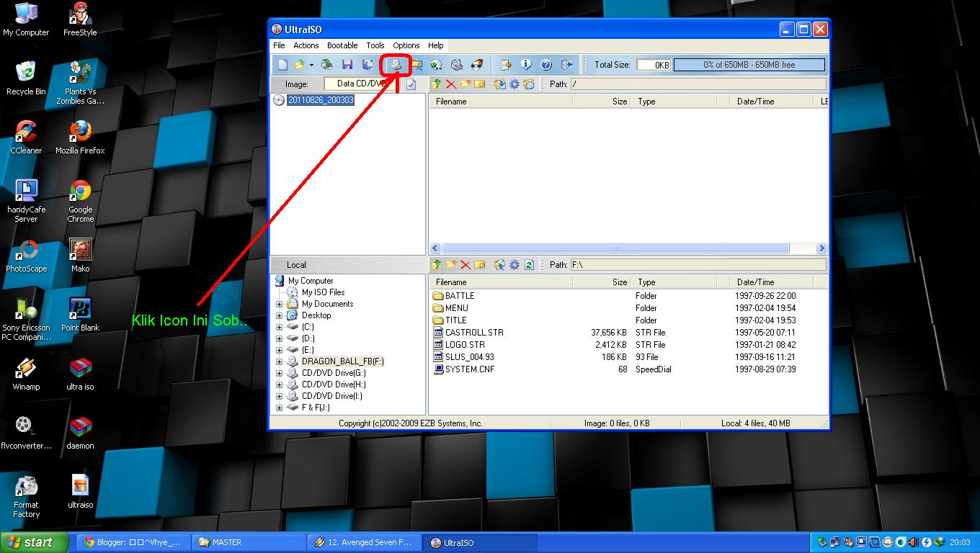The image size is (980, 553).
Task: Expand the CD/DVD Drive(G:) node
Action: pos(280,373)
